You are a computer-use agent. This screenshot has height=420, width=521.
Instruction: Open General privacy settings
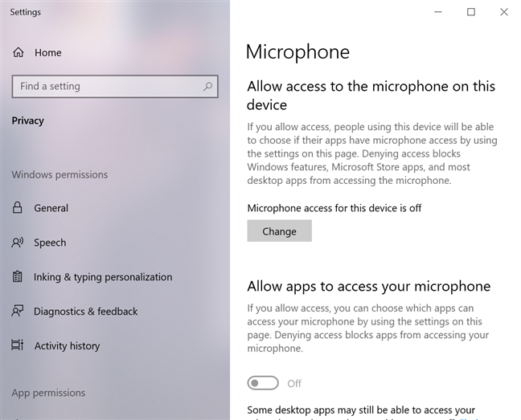pyautogui.click(x=51, y=208)
